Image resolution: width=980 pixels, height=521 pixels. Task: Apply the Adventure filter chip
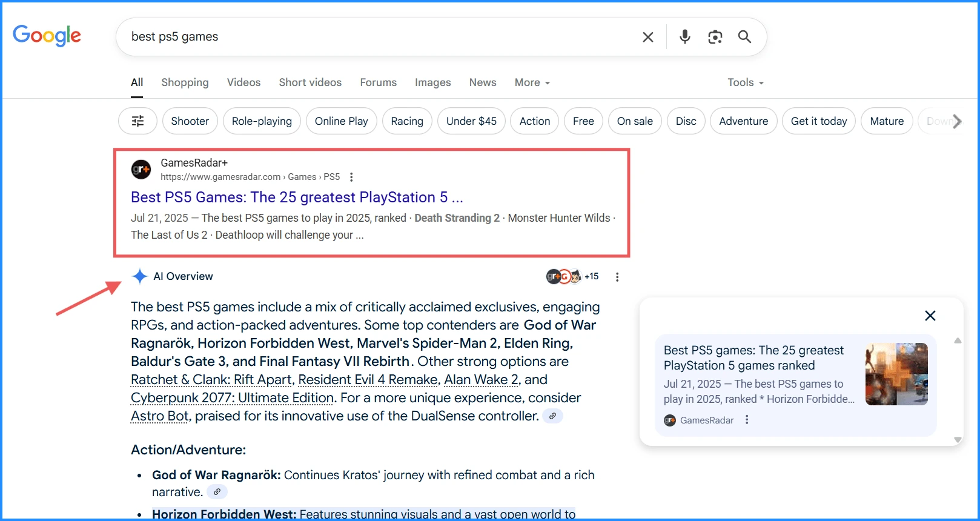[743, 121]
